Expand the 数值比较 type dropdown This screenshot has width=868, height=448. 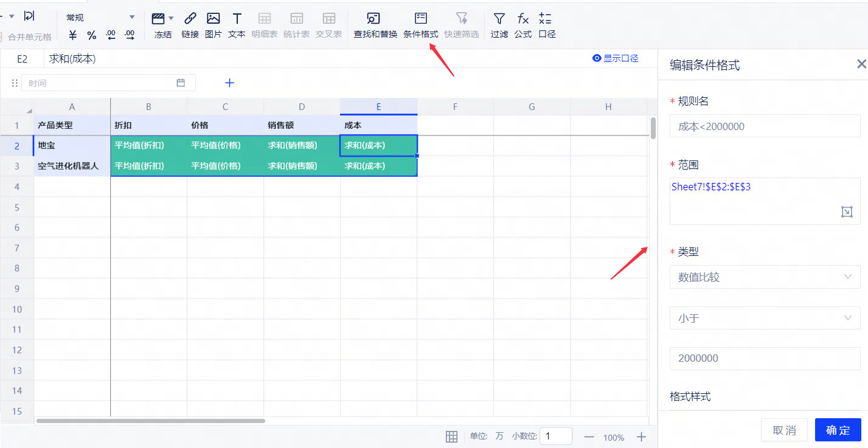pos(765,277)
